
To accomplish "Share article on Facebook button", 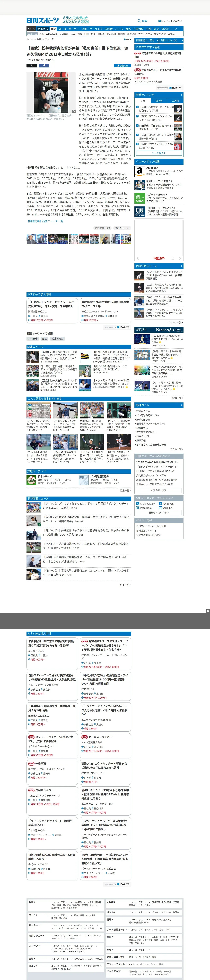I will 44,65.
